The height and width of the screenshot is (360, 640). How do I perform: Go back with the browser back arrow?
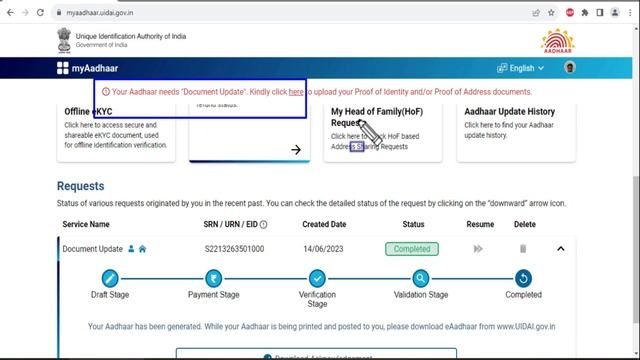(x=10, y=13)
